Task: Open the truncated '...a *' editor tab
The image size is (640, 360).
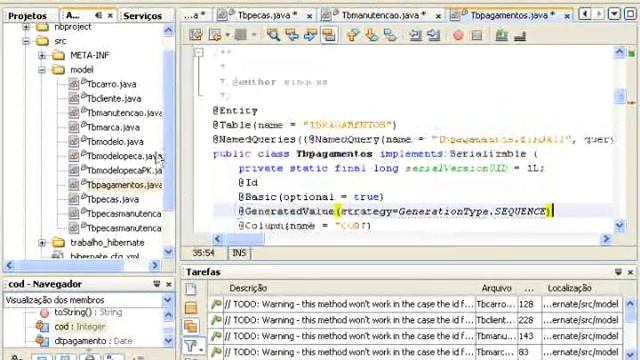Action: (x=194, y=16)
